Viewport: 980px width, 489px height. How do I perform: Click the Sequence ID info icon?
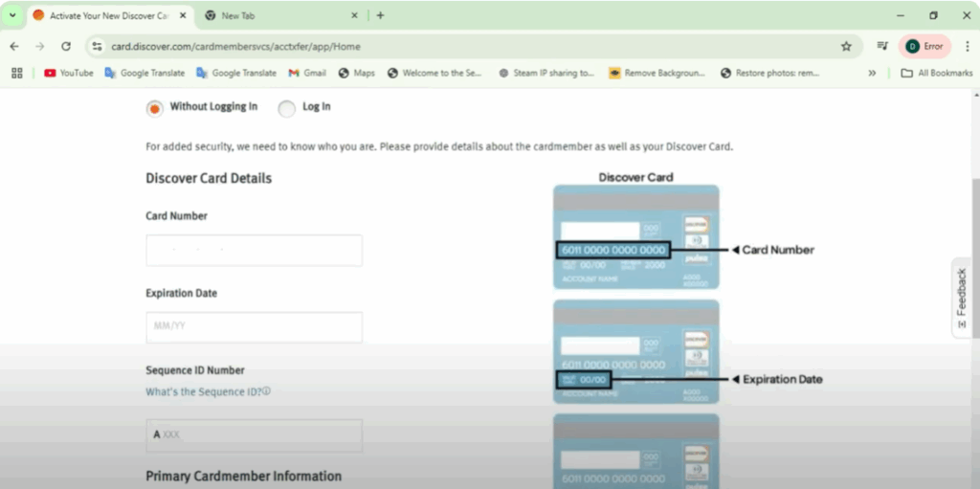pyautogui.click(x=266, y=391)
